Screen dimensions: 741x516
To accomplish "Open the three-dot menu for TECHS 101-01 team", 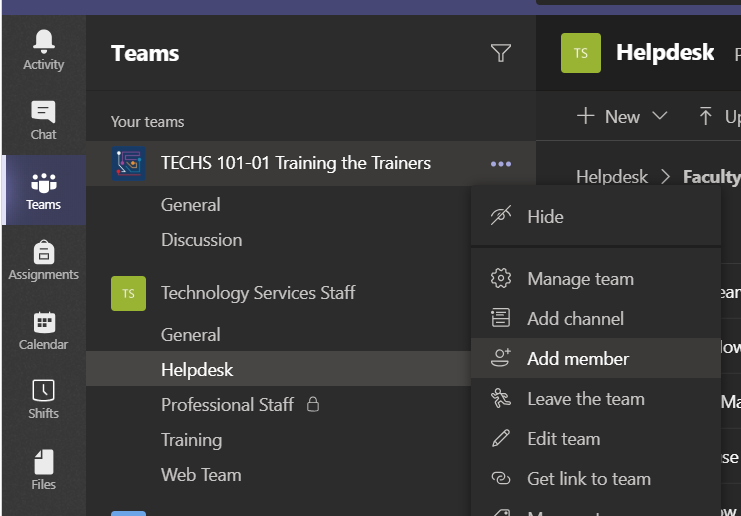I will pos(501,164).
